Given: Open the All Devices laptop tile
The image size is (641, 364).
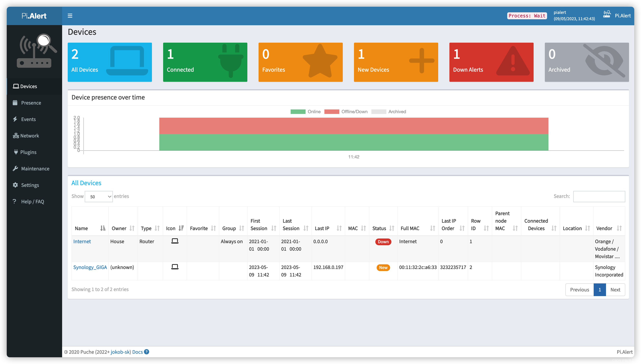Looking at the screenshot, I should click(109, 62).
